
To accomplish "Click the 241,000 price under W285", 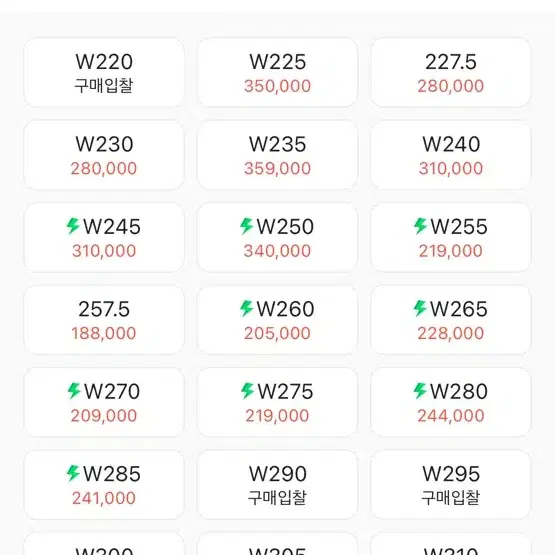I will click(104, 498).
